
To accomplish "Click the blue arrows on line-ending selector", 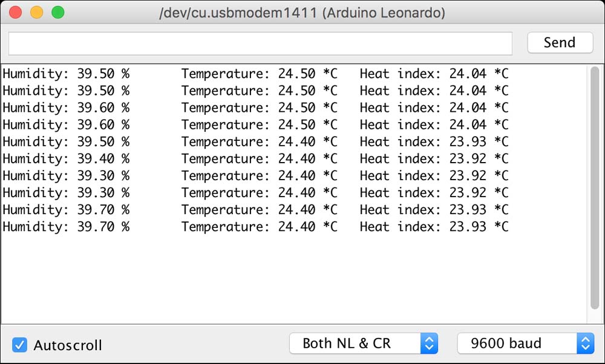I will (429, 343).
